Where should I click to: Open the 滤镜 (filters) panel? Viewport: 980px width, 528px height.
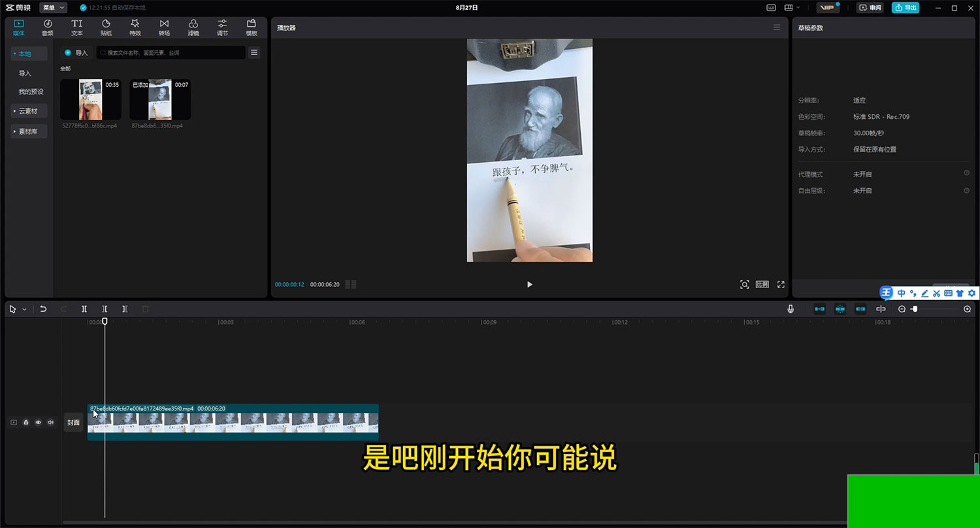click(193, 27)
